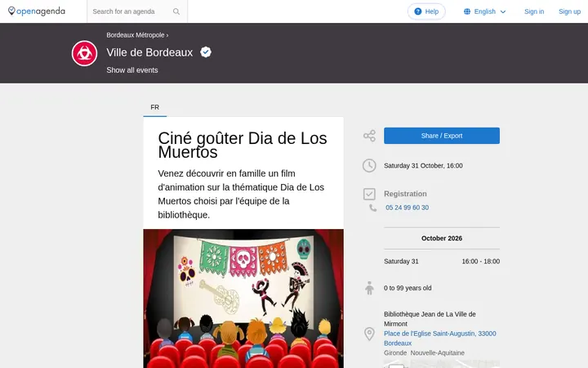This screenshot has height=368, width=588.
Task: Click the location pin icon
Action: pyautogui.click(x=369, y=334)
